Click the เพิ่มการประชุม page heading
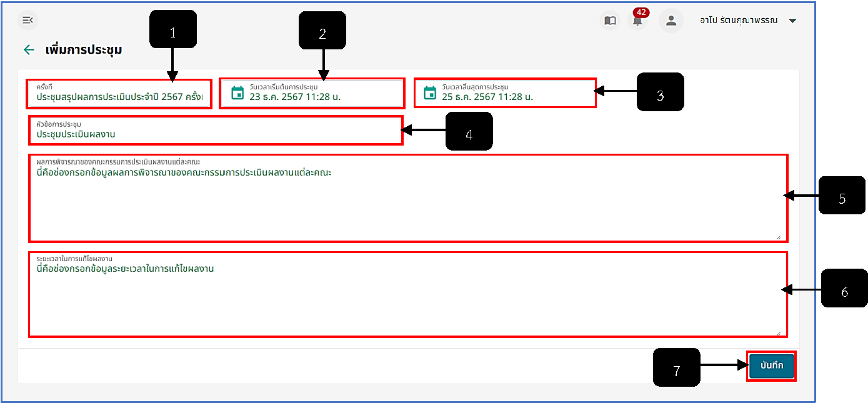Viewport: 868px width, 403px height. (84, 50)
